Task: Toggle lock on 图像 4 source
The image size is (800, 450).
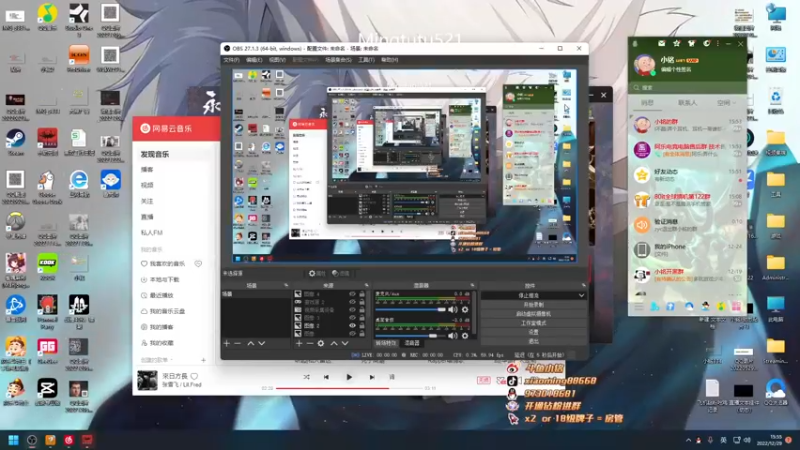Action: pos(362,294)
